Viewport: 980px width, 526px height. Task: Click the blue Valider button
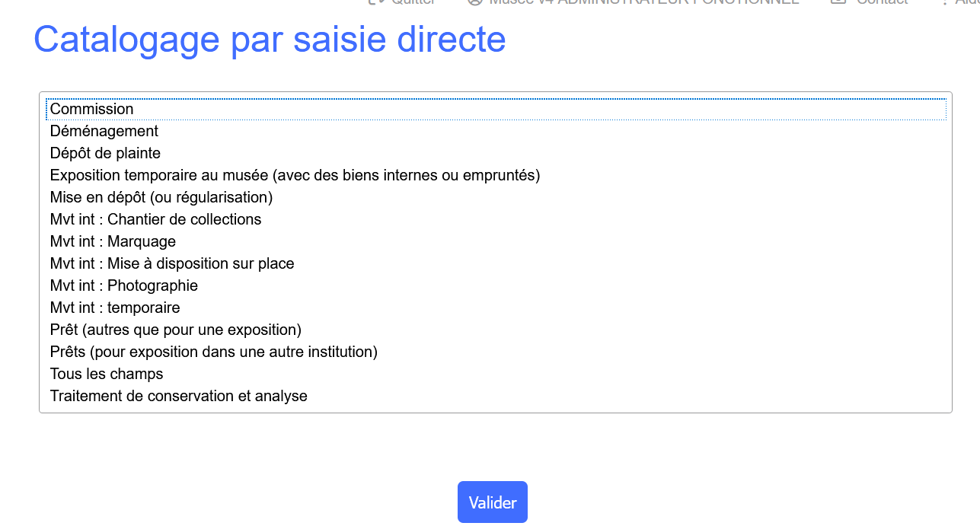(x=493, y=502)
